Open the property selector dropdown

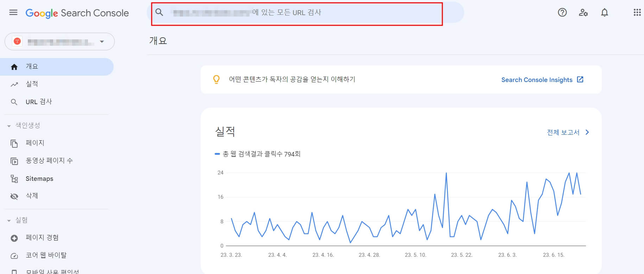pyautogui.click(x=59, y=42)
